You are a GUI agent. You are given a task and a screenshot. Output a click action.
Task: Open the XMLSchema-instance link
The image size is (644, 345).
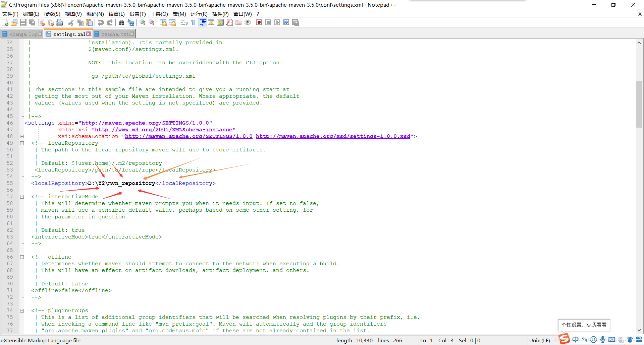tap(163, 130)
